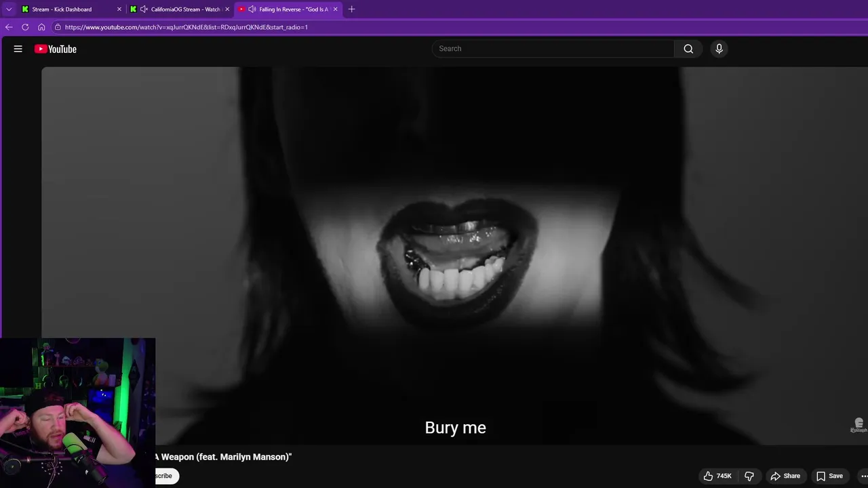The image size is (868, 488).
Task: Click the Epitaph channel watermark in video
Action: (859, 426)
